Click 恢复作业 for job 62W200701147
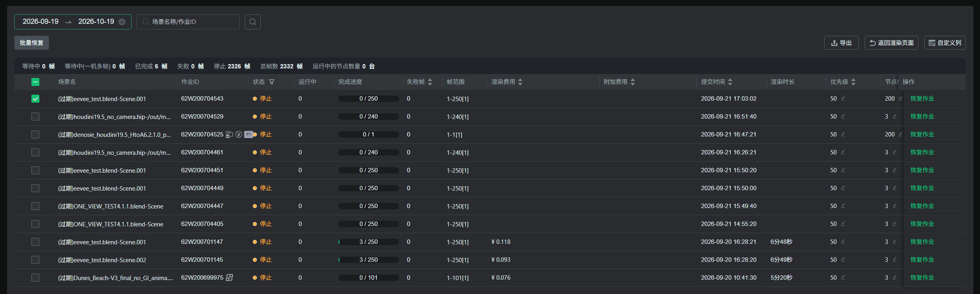This screenshot has height=294, width=980. [922, 242]
